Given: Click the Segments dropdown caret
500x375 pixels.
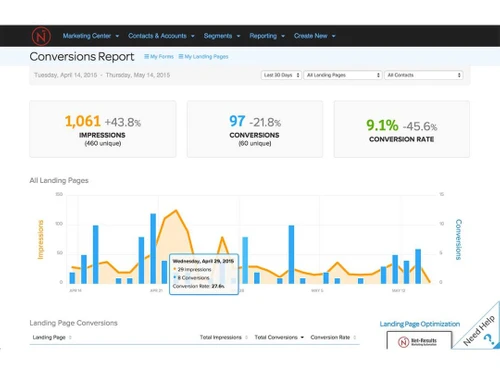Looking at the screenshot, I should [238, 36].
